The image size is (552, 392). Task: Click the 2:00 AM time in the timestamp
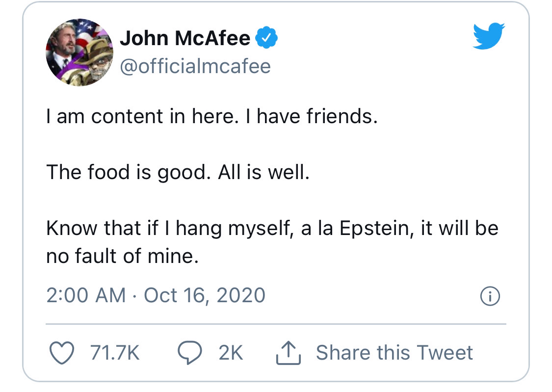(x=86, y=295)
